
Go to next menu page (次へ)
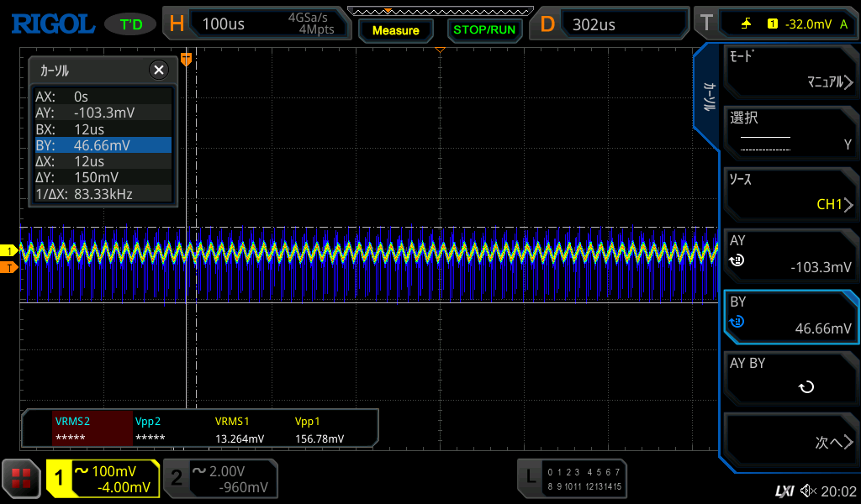790,442
